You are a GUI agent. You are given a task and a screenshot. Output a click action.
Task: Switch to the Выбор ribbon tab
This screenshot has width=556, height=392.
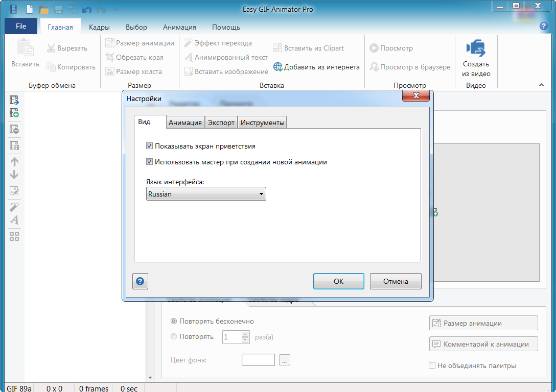click(136, 27)
